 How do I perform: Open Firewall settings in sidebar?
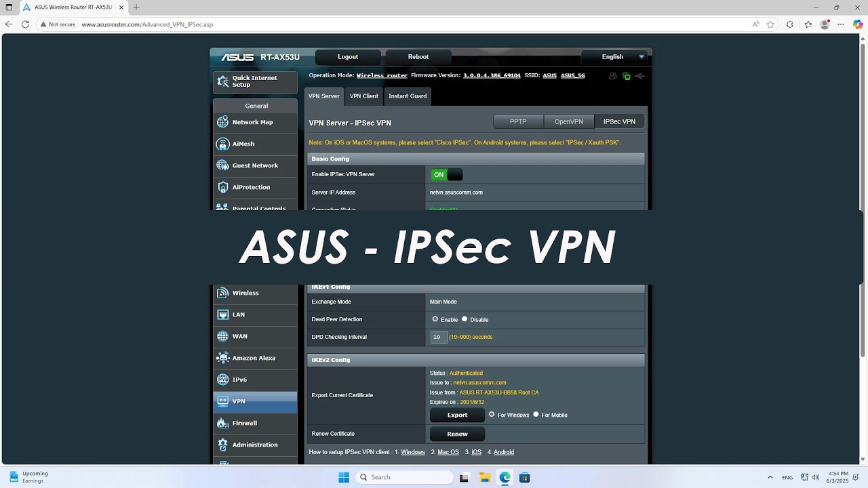click(255, 423)
